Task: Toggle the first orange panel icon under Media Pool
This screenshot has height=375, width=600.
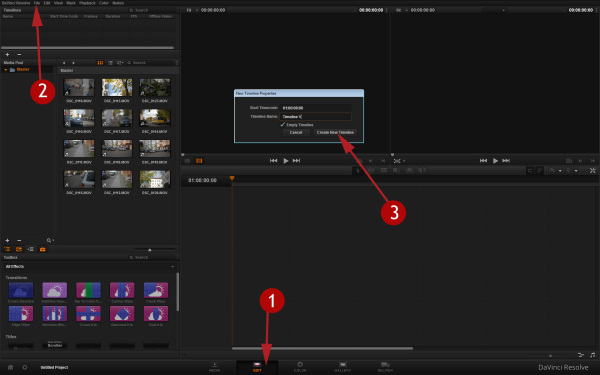Action: [7, 249]
